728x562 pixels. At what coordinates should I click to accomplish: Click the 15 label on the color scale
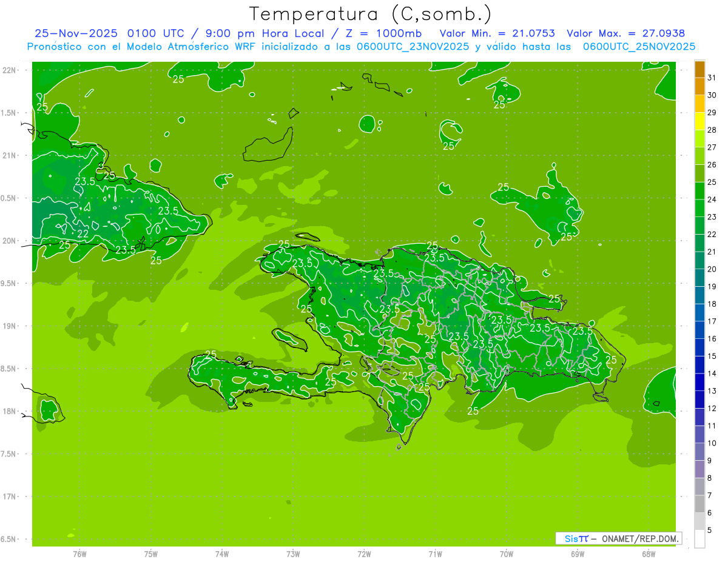pyautogui.click(x=712, y=356)
